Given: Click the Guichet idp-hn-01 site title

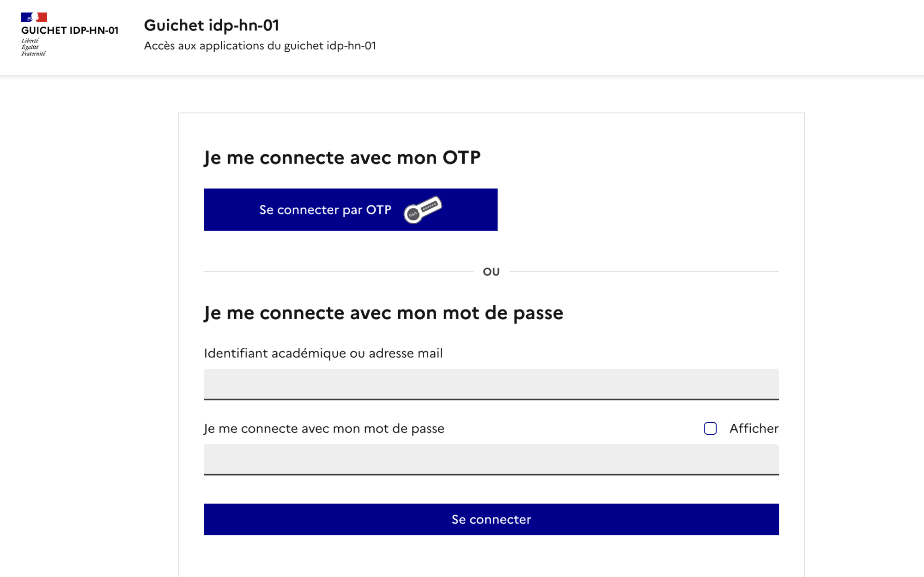Looking at the screenshot, I should pyautogui.click(x=212, y=25).
